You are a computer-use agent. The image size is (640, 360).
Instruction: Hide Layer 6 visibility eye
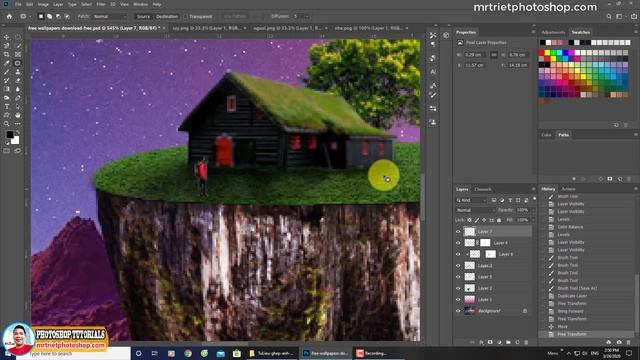(x=458, y=254)
